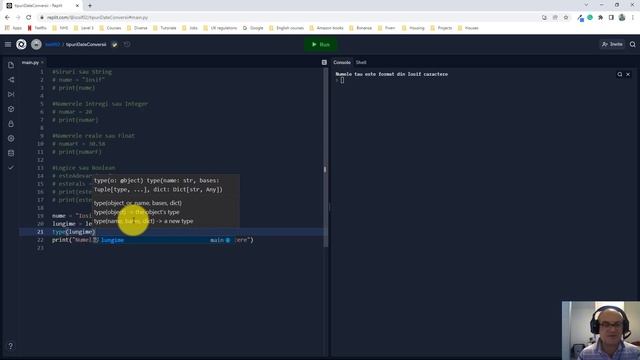Open the Chrome three-dot menu
Screen dimensions: 640x360
point(633,18)
